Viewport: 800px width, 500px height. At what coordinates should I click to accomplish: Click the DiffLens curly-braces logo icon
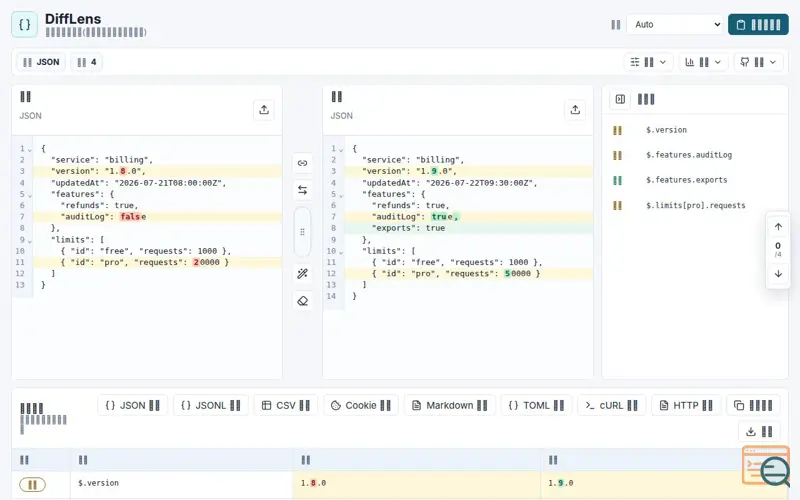point(24,24)
